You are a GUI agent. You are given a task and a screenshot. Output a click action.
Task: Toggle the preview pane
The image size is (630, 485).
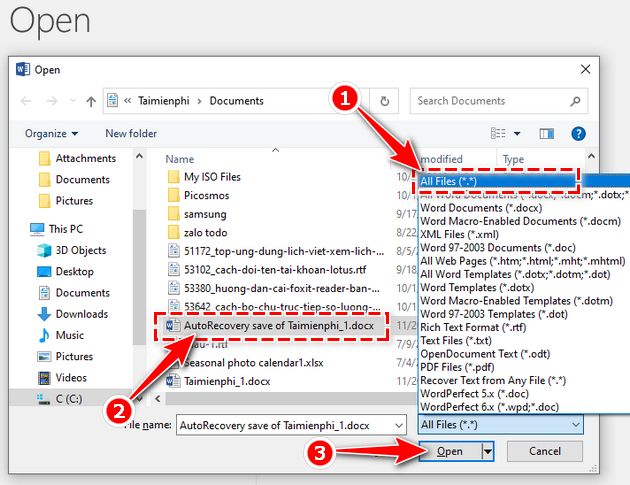pos(546,133)
